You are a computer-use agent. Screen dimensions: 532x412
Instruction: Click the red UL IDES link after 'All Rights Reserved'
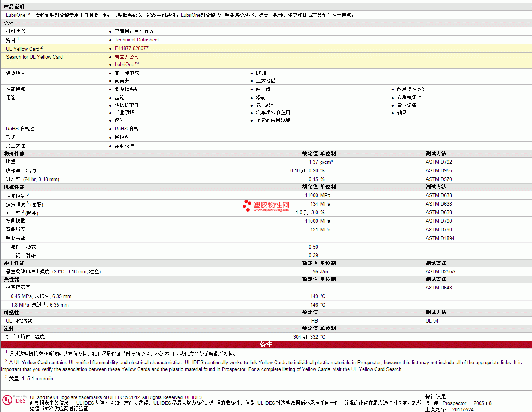point(193,397)
